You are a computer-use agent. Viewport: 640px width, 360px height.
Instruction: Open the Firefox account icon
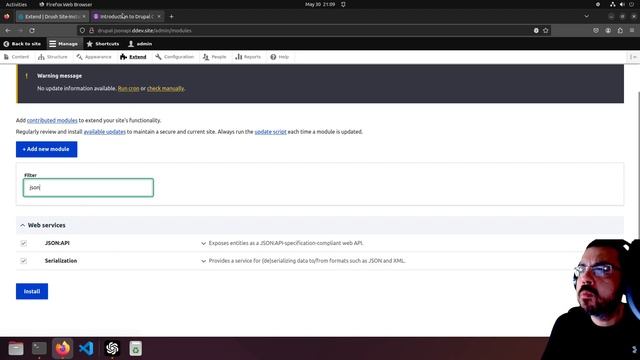(608, 30)
